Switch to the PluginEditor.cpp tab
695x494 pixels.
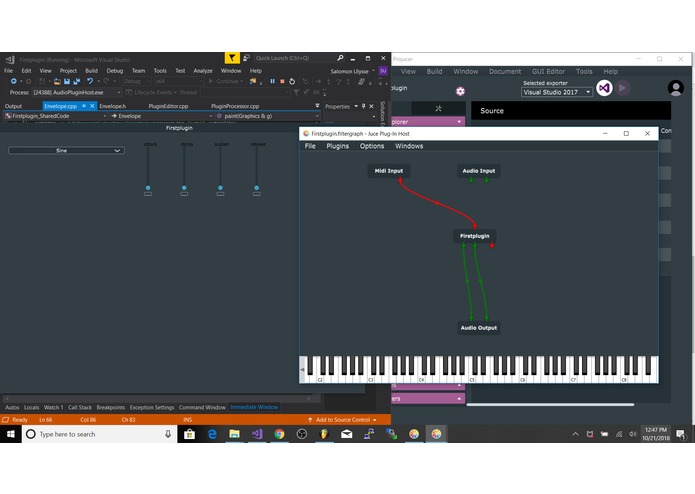(168, 106)
